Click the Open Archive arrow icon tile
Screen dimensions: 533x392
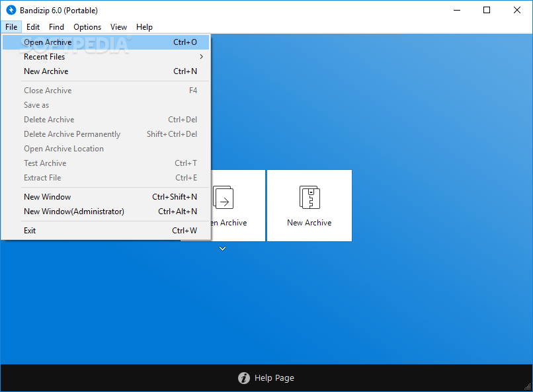coord(238,206)
